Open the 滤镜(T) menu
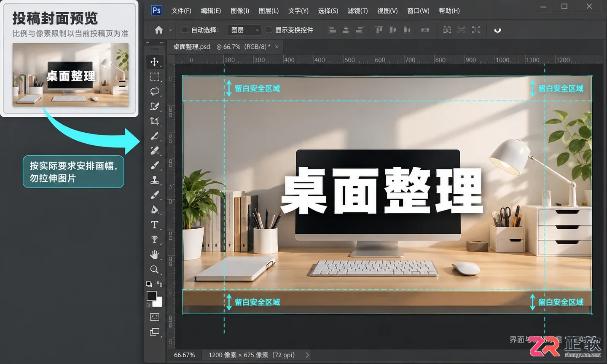The width and height of the screenshot is (607, 364). tap(357, 11)
